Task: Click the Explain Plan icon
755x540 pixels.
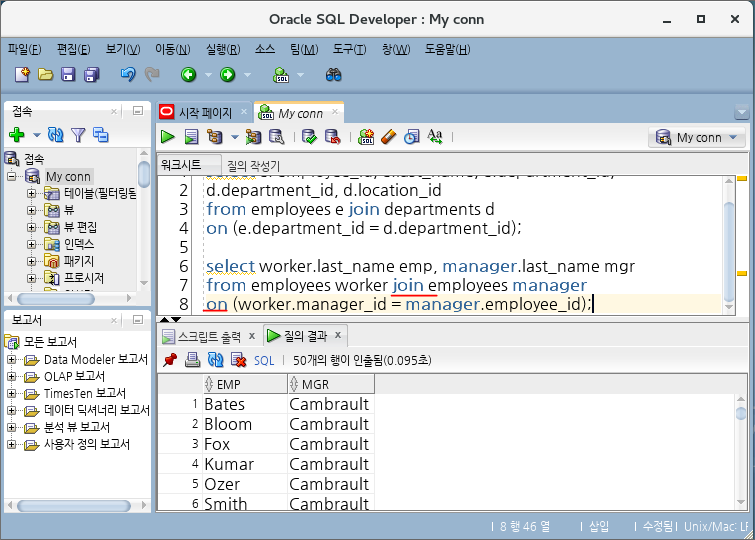Action: [x=215, y=137]
